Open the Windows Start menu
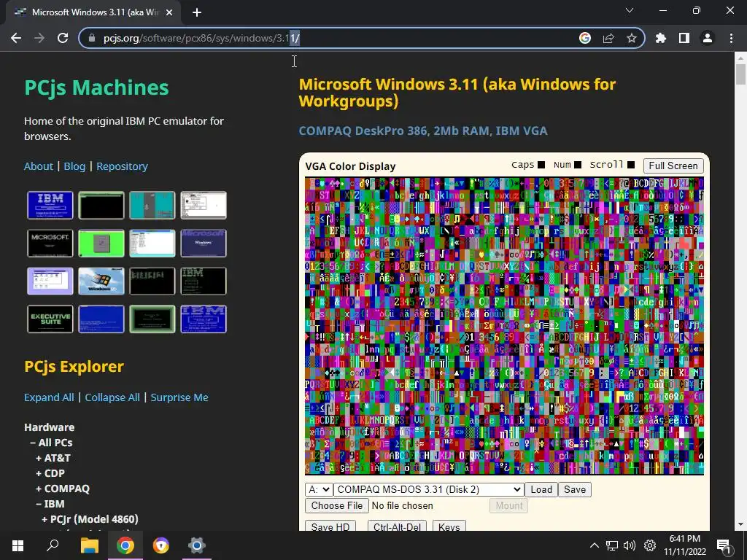 tap(18, 545)
